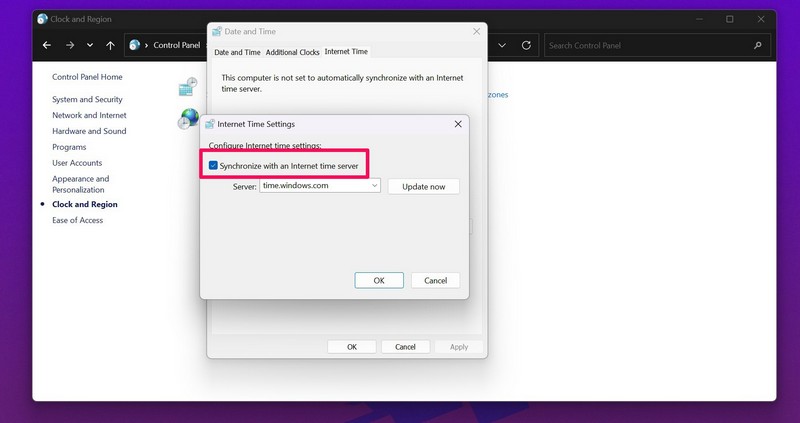Screen dimensions: 800x423
Task: Switch to the Date and Time tab
Action: [236, 52]
